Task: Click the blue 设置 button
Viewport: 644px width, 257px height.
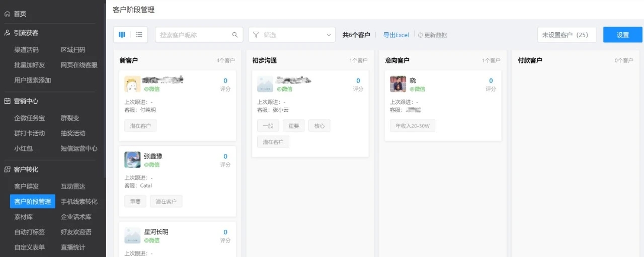Action: point(623,35)
